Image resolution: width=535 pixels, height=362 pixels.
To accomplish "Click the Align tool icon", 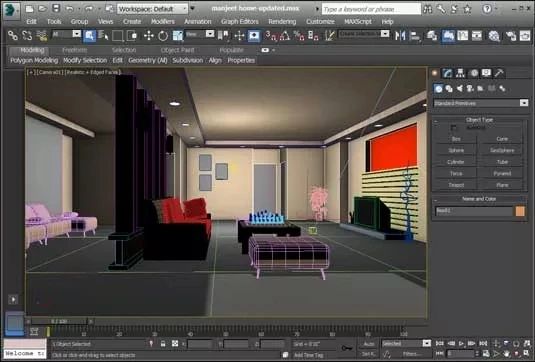I will [415, 35].
